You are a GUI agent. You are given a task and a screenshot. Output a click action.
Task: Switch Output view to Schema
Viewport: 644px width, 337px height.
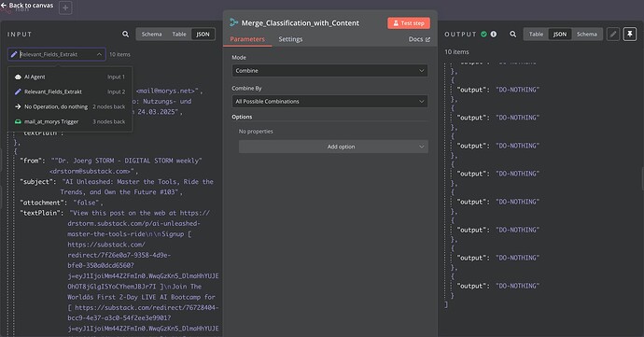coord(586,35)
